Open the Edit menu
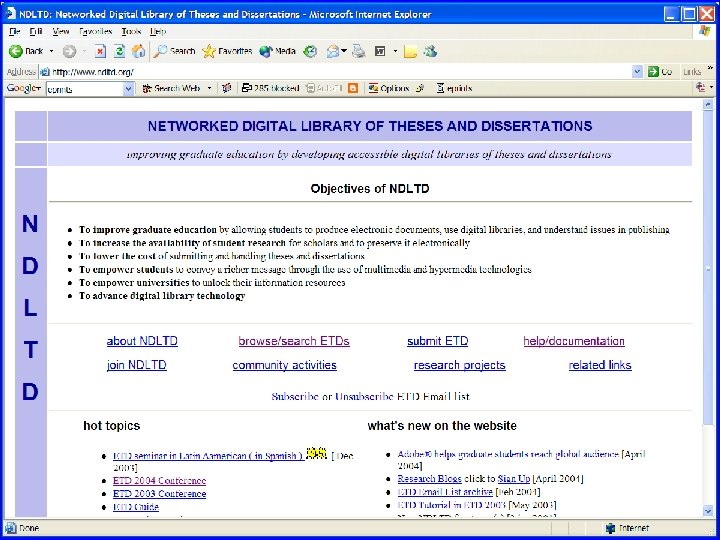Screen dimensions: 720x540 (36, 31)
